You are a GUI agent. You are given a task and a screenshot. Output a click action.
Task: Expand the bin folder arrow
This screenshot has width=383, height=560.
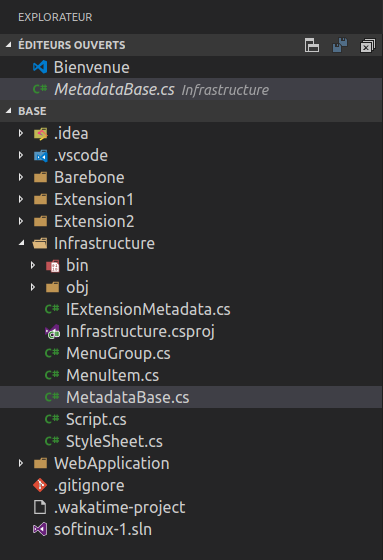click(33, 265)
